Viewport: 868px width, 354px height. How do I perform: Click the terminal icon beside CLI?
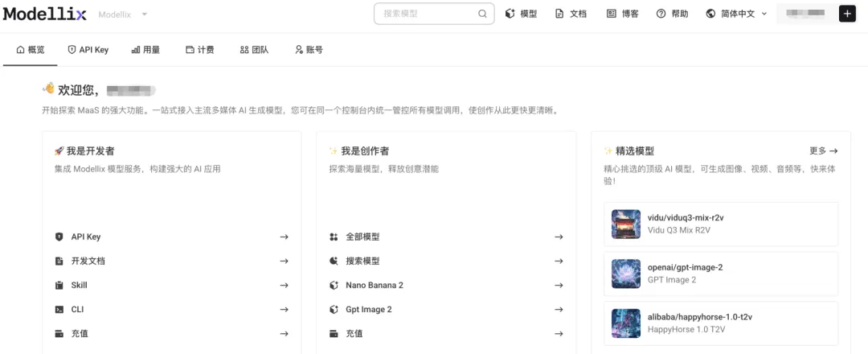[59, 310]
